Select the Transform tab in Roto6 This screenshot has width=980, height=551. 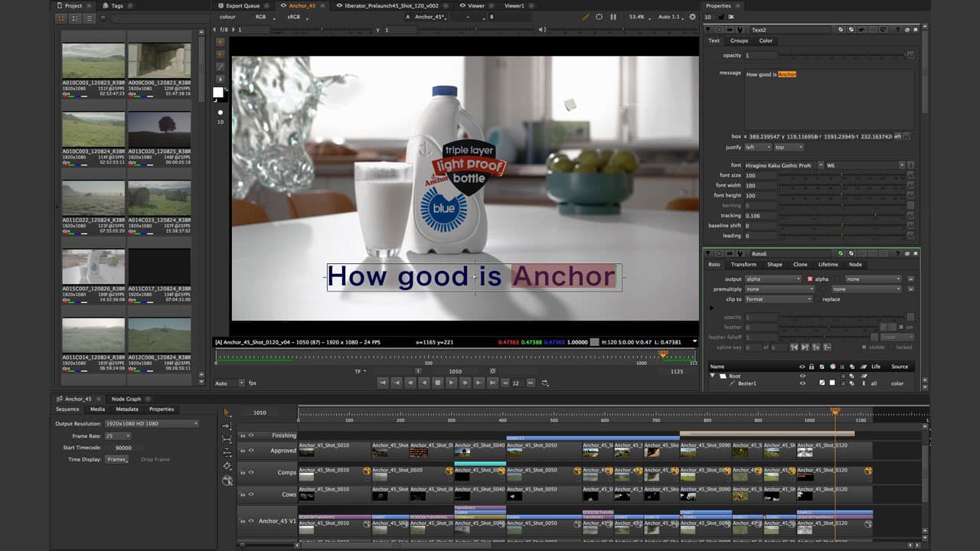point(743,264)
